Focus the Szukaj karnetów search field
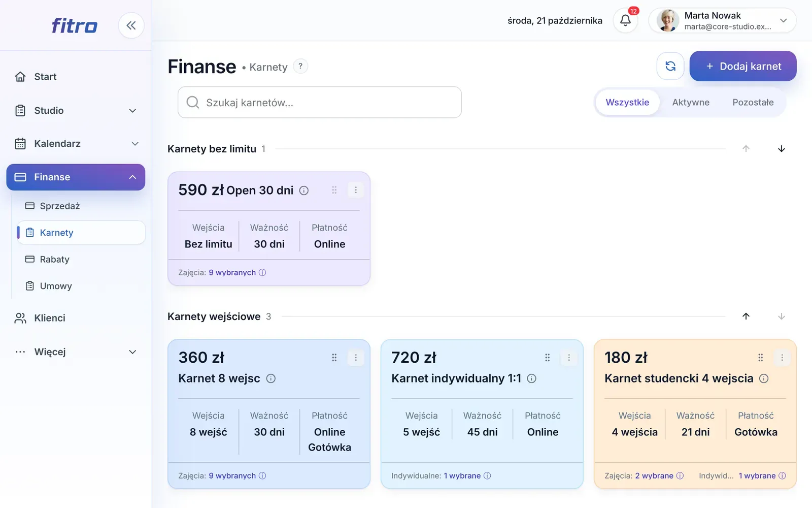This screenshot has width=812, height=508. click(x=320, y=103)
